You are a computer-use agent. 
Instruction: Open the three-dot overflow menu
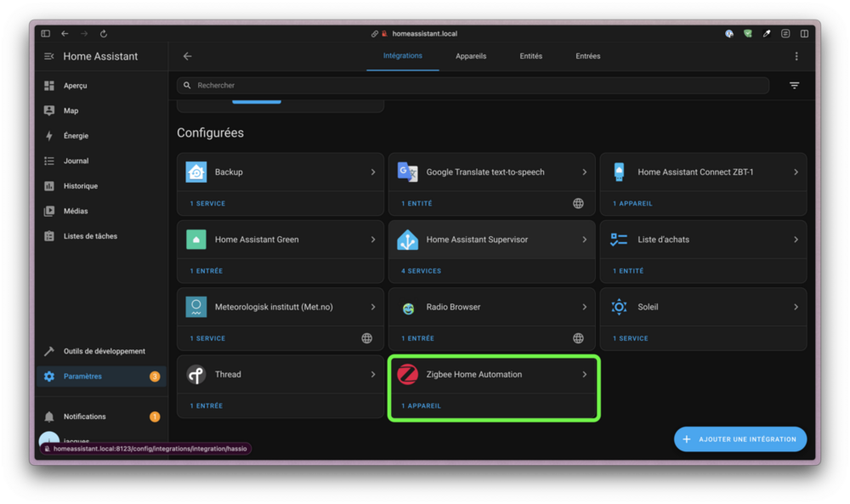pyautogui.click(x=796, y=56)
